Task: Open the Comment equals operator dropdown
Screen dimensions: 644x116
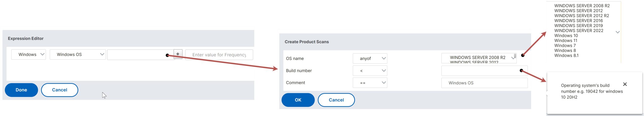Action: tap(370, 83)
